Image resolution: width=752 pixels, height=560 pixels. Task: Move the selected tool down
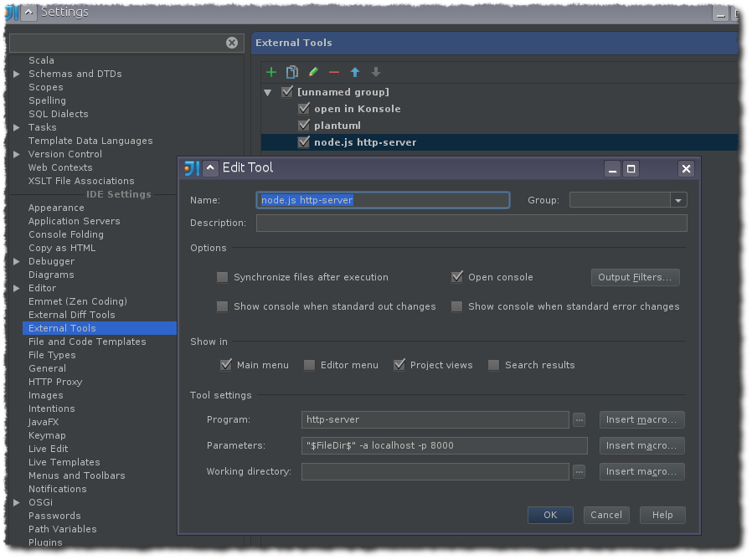(376, 72)
